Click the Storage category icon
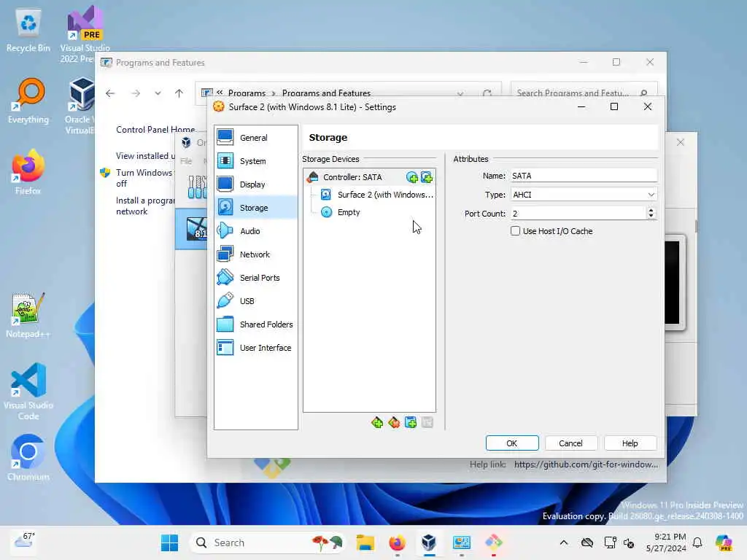The height and width of the screenshot is (560, 747). coord(225,208)
